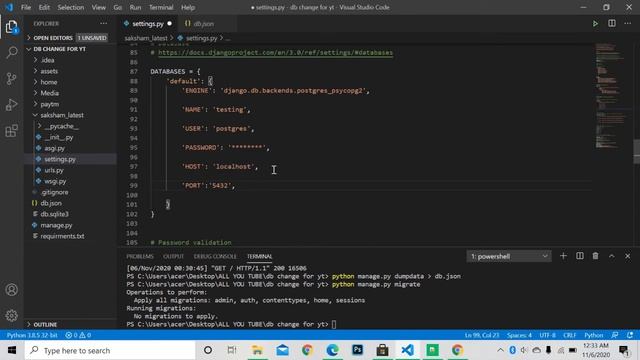The height and width of the screenshot is (360, 640).
Task: Change CRLF end of line sequence
Action: pos(570,335)
